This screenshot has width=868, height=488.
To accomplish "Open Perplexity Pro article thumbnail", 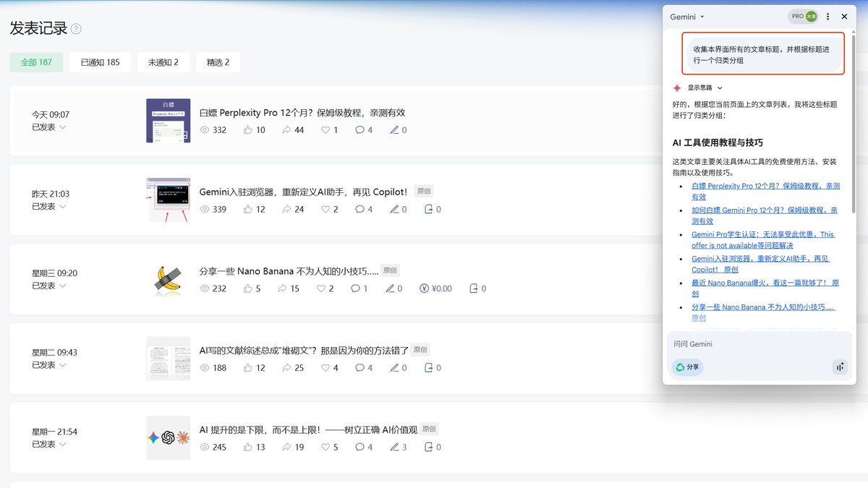I will click(x=168, y=120).
